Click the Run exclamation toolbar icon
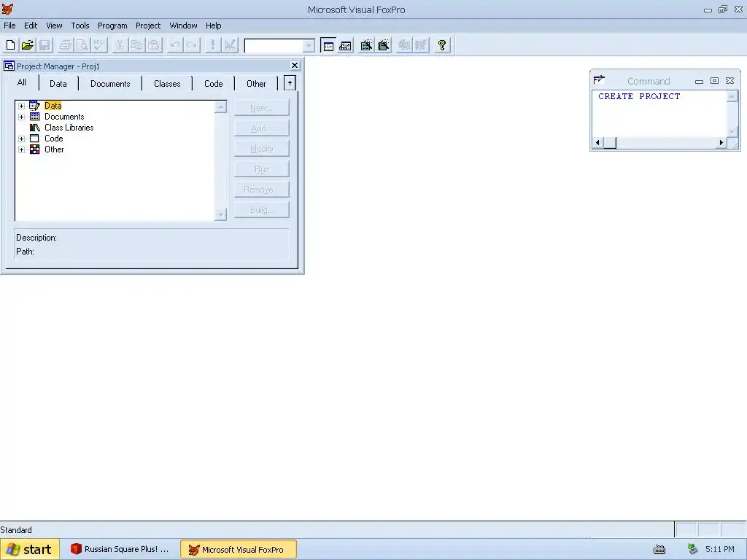Image resolution: width=747 pixels, height=560 pixels. click(212, 45)
